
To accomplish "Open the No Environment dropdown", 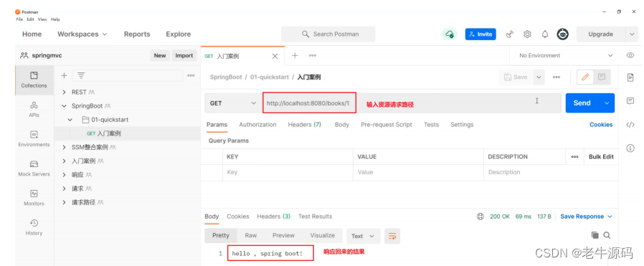I will 566,55.
